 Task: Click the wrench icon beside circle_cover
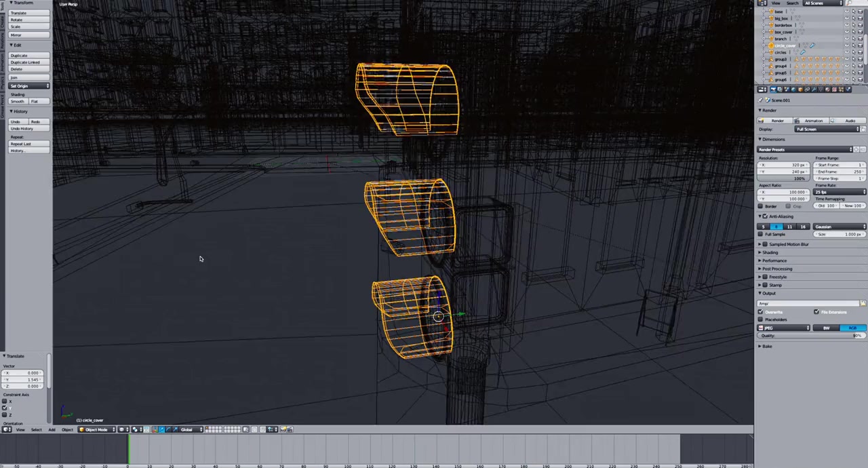pyautogui.click(x=812, y=45)
